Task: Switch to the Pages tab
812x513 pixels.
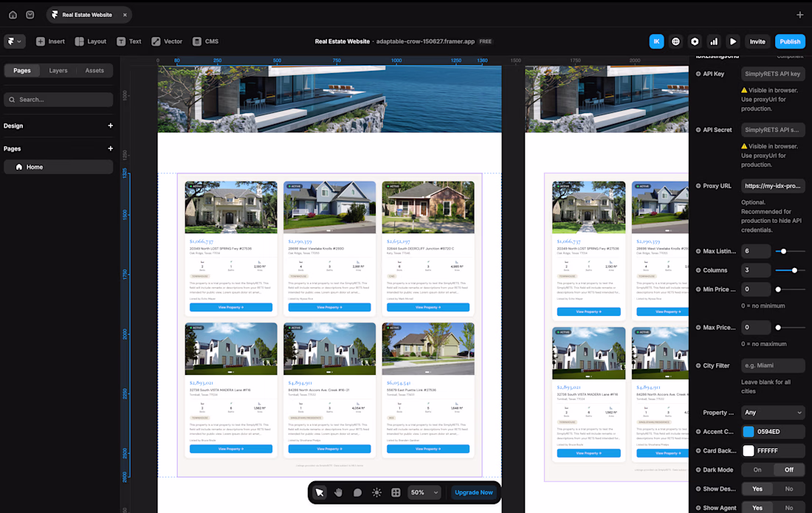Action: tap(21, 70)
